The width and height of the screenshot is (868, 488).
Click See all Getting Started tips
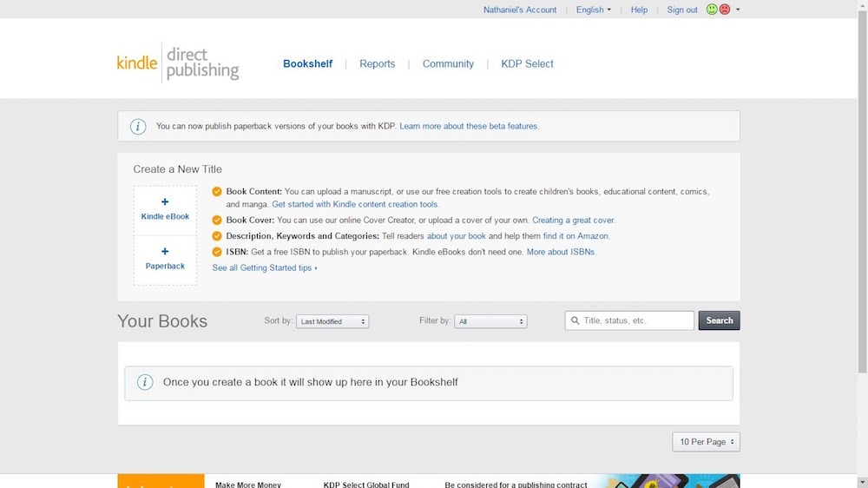[x=265, y=268]
